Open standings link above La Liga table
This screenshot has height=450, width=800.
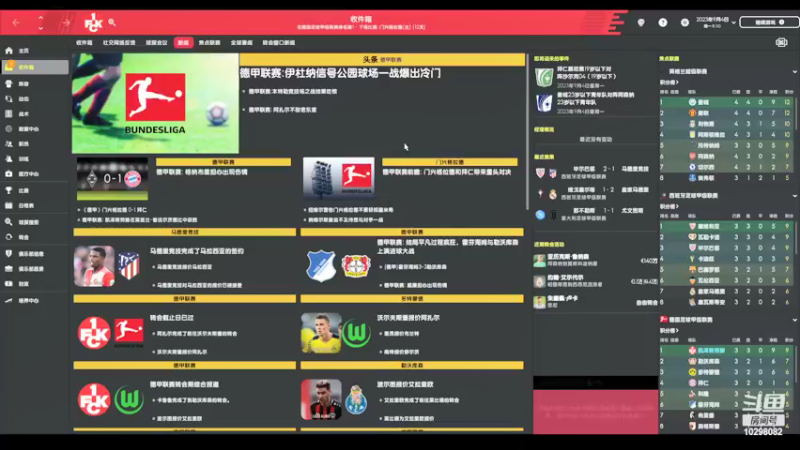coord(669,207)
